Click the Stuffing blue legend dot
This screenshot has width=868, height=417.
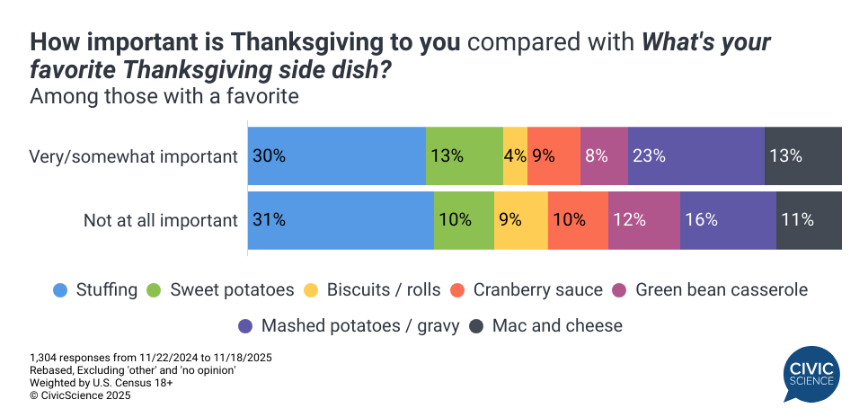point(60,290)
